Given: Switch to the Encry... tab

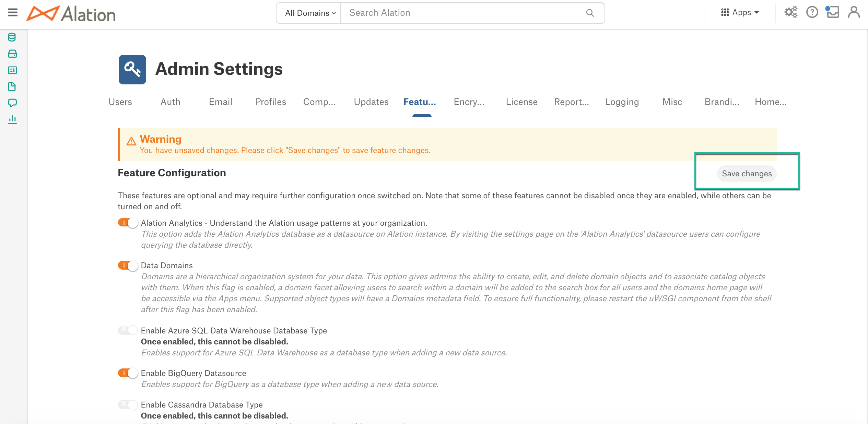Looking at the screenshot, I should [469, 102].
